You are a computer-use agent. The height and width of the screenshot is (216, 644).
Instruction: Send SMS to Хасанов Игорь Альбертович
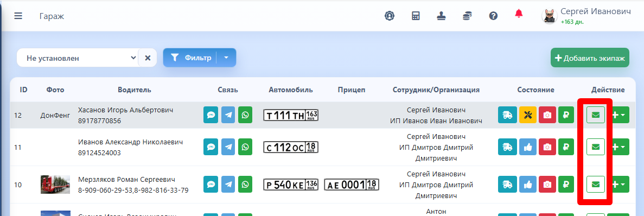coord(211,115)
